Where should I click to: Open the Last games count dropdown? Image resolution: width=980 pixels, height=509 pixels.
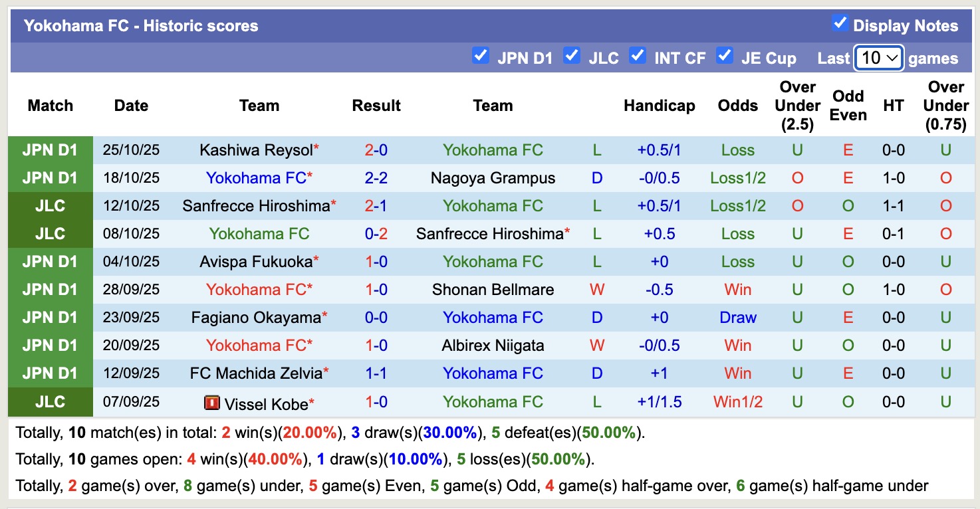[x=878, y=58]
